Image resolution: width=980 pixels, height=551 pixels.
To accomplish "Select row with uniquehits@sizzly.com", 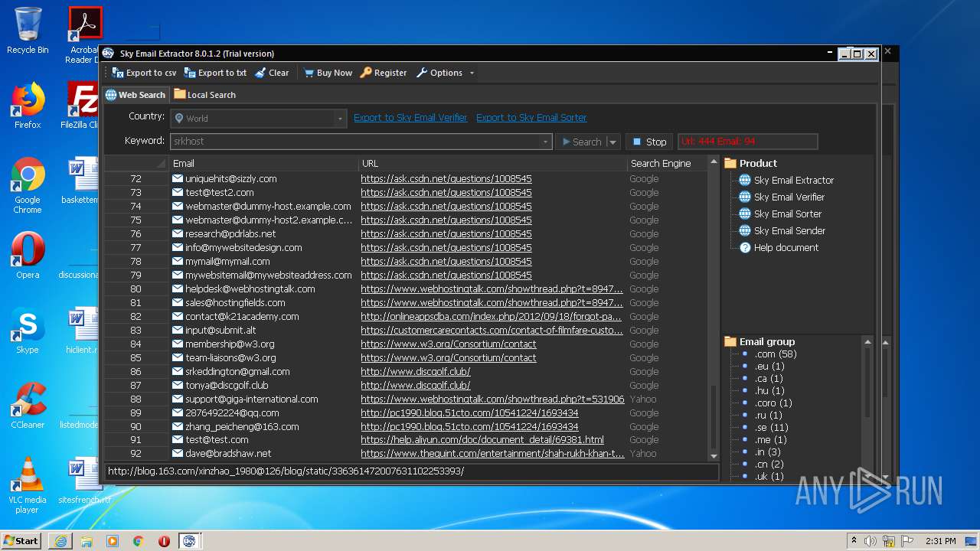I will 406,178.
